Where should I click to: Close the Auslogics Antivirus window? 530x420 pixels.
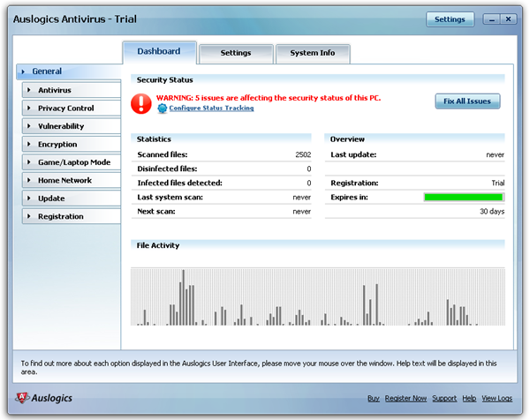coord(509,19)
